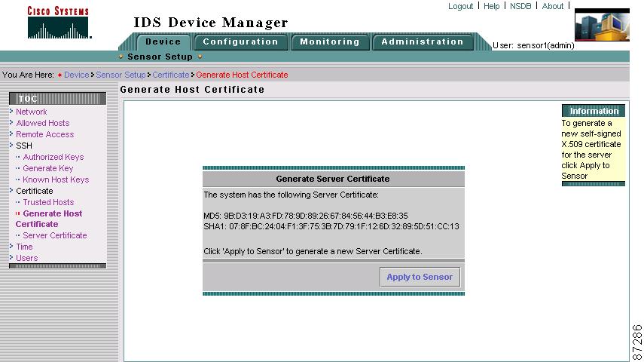Open Generate Key under SSH

(48, 168)
